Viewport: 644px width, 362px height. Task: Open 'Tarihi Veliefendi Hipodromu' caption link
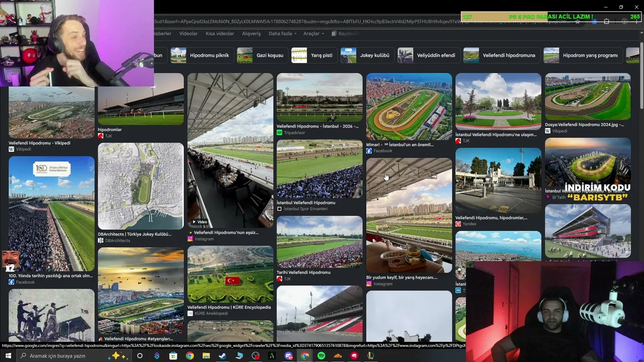(303, 273)
